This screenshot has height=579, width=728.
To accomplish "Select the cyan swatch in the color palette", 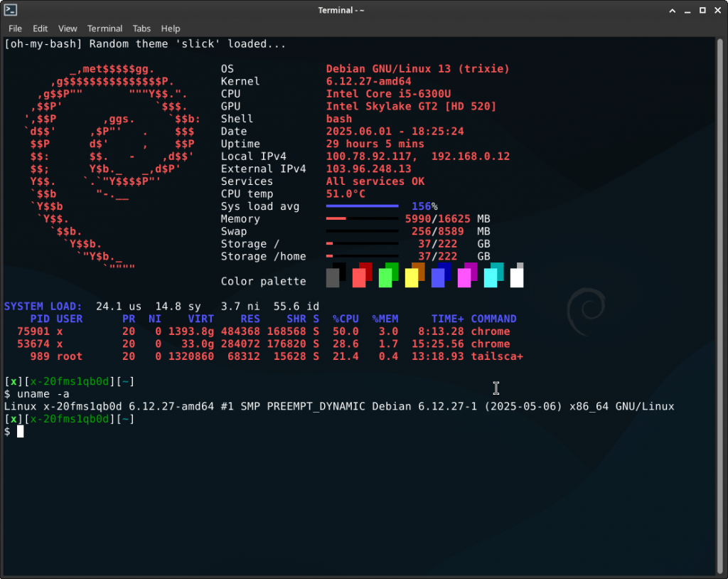I will (493, 275).
